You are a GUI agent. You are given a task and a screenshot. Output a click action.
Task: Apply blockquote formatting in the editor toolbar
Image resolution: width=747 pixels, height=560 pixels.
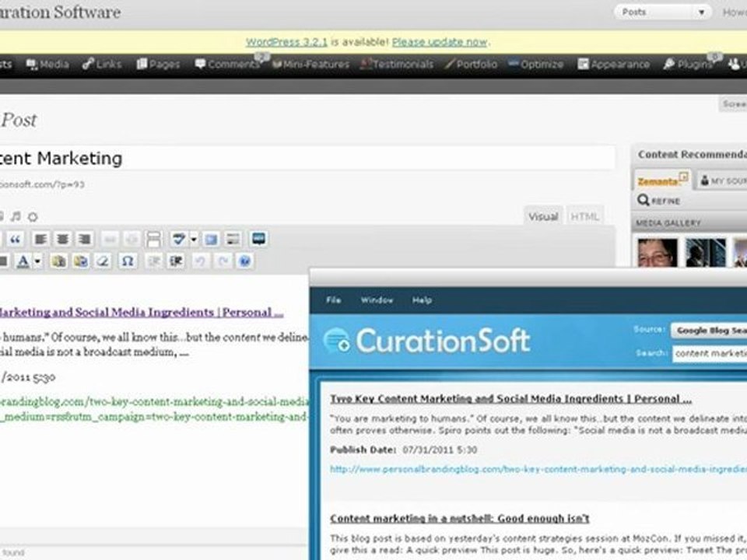16,239
